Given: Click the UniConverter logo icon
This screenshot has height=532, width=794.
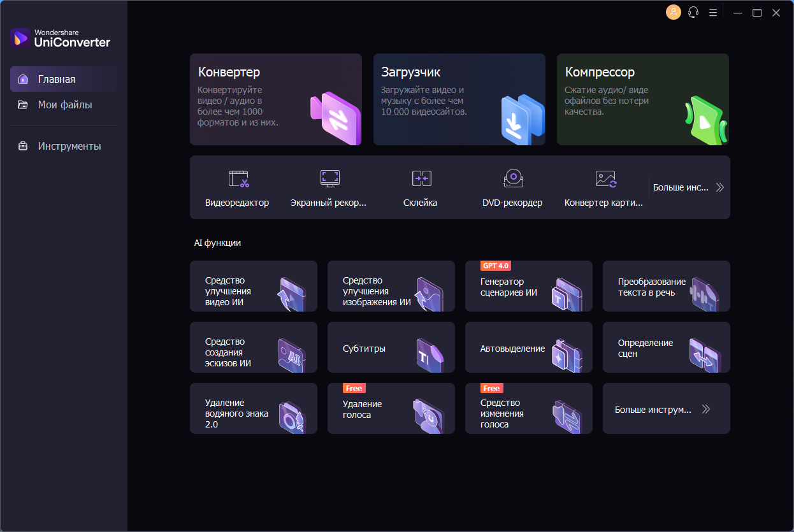Looking at the screenshot, I should click(20, 38).
